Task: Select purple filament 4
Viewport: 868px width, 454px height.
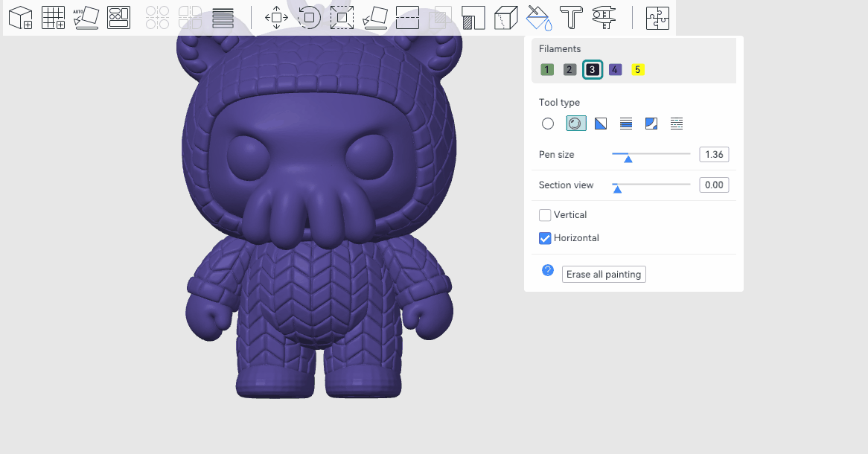Action: (615, 70)
